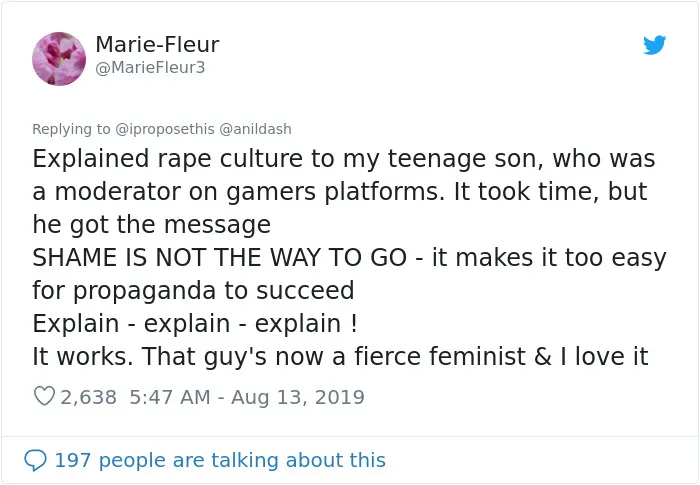700x485 pixels.
Task: Click the "he got the message" line
Action: (x=152, y=225)
